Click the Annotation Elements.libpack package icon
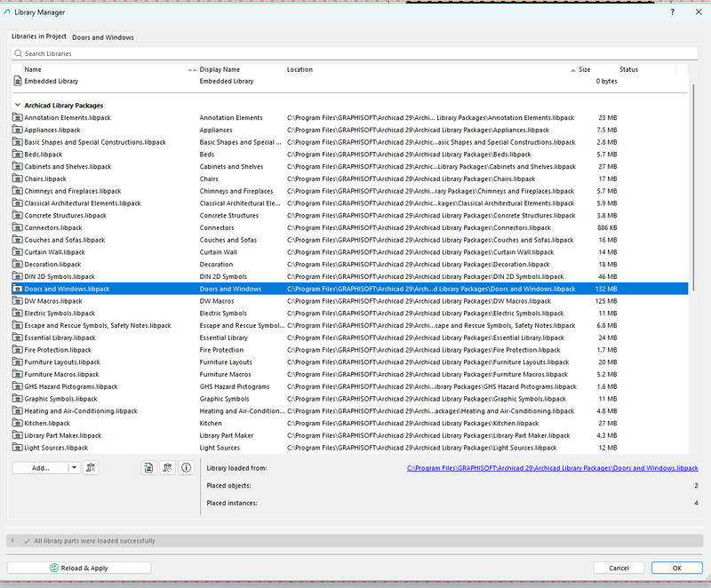 18,118
